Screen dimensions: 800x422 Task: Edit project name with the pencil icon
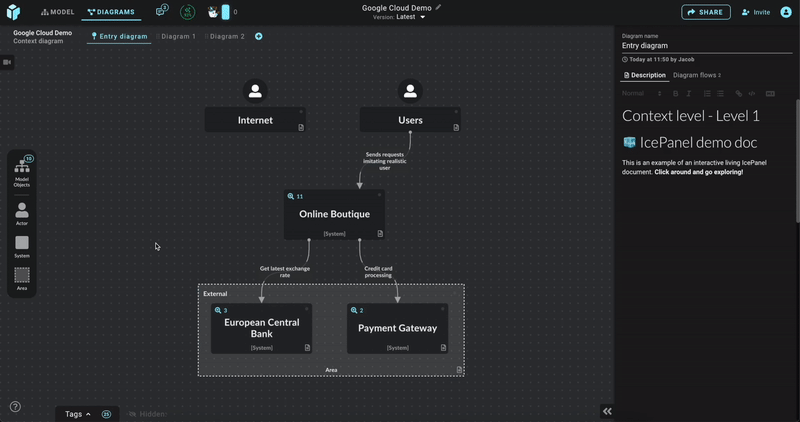click(438, 7)
